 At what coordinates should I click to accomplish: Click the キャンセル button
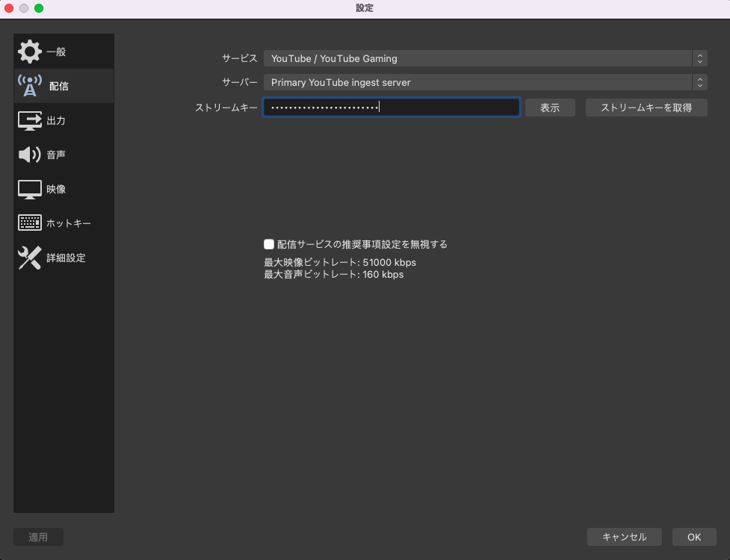625,537
